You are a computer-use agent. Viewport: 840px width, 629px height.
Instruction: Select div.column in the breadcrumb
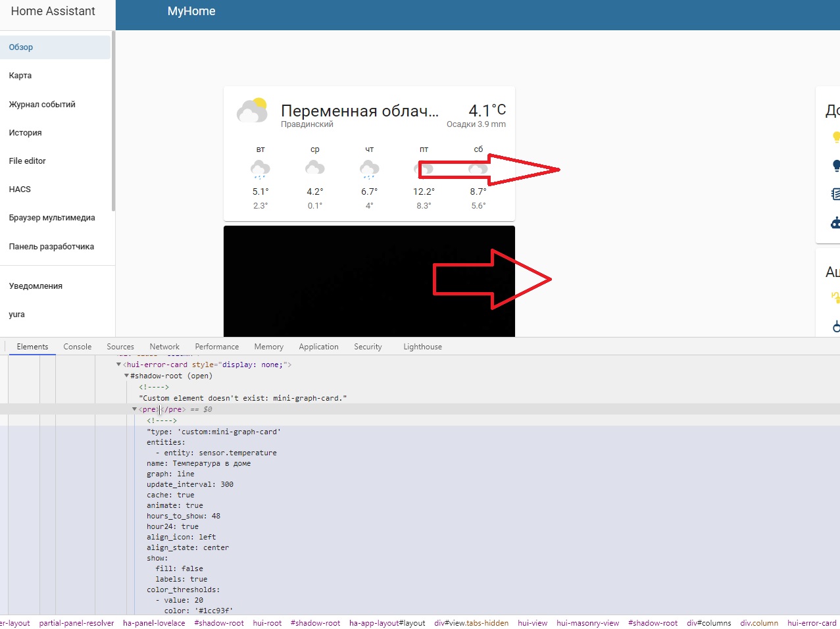click(x=759, y=623)
